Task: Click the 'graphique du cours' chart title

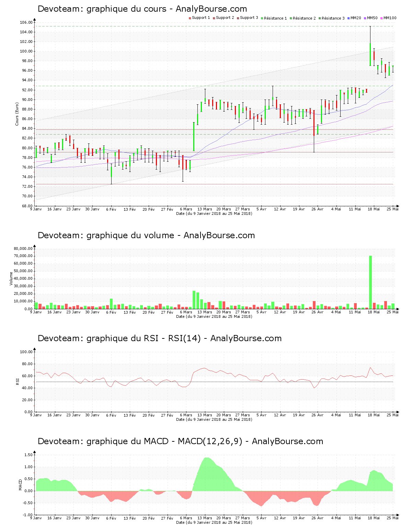Action: [x=142, y=9]
